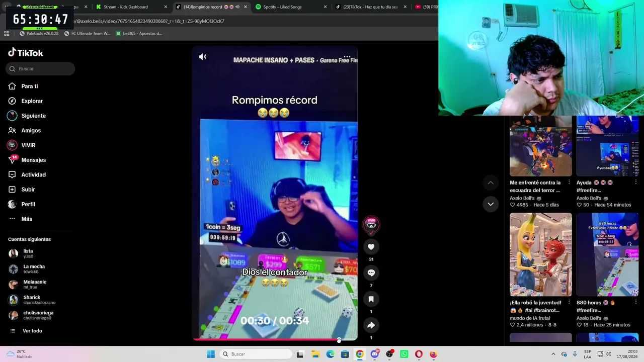The width and height of the screenshot is (644, 362).
Task: Open options for 880 horas video card
Action: point(636,303)
